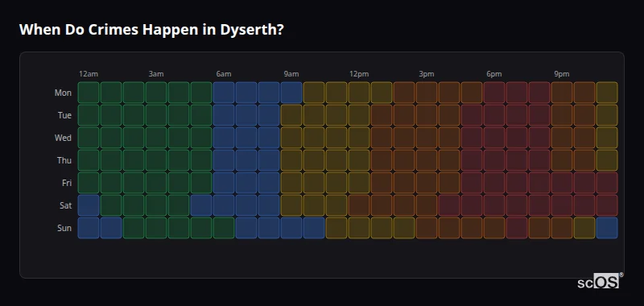Click the Tue row label

pyautogui.click(x=64, y=115)
